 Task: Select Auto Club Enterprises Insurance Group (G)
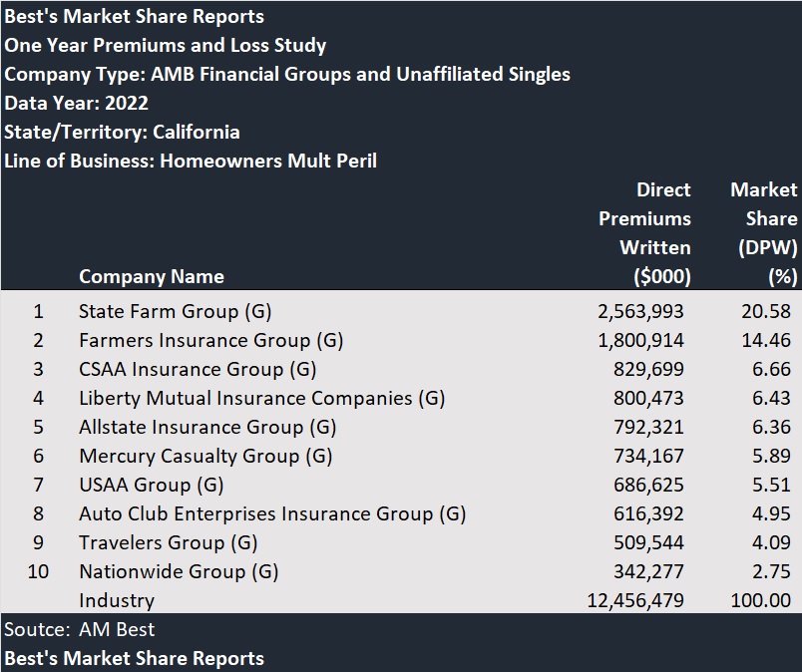(x=272, y=513)
